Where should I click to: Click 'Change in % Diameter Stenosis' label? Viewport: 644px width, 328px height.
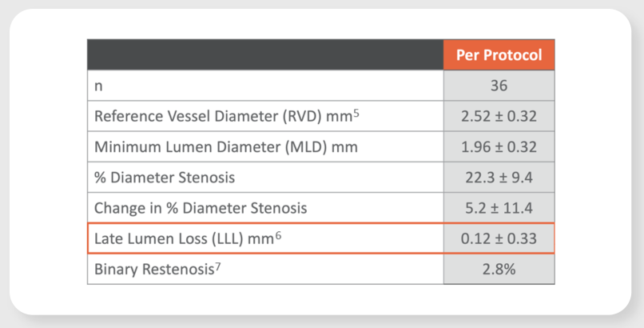coord(201,208)
